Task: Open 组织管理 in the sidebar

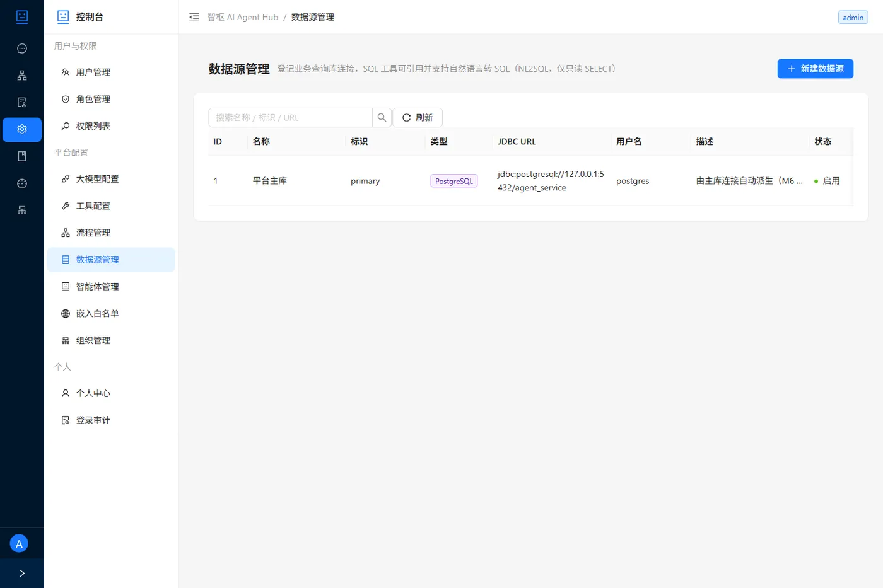Action: (x=111, y=341)
